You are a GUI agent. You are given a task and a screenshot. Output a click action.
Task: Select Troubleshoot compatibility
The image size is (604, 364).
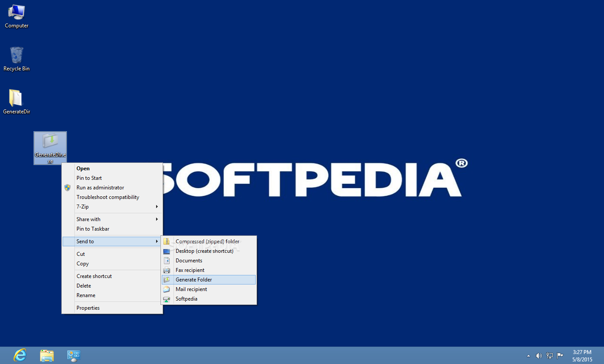point(112,197)
